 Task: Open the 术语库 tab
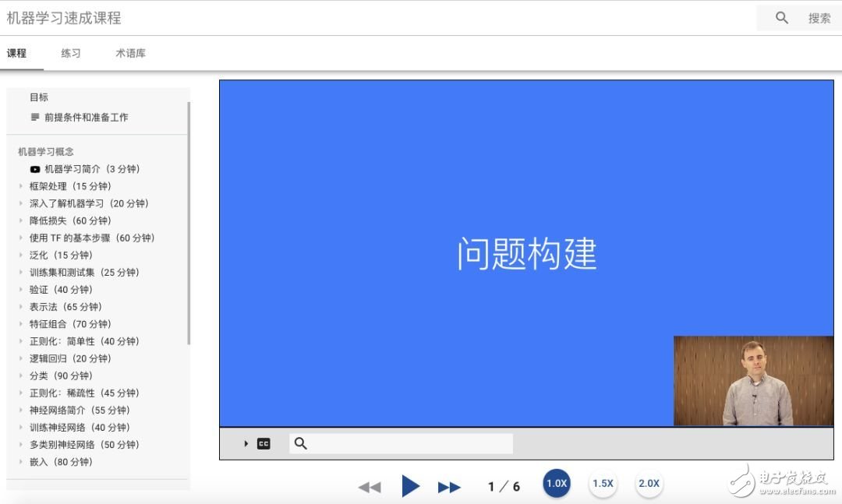pyautogui.click(x=130, y=54)
